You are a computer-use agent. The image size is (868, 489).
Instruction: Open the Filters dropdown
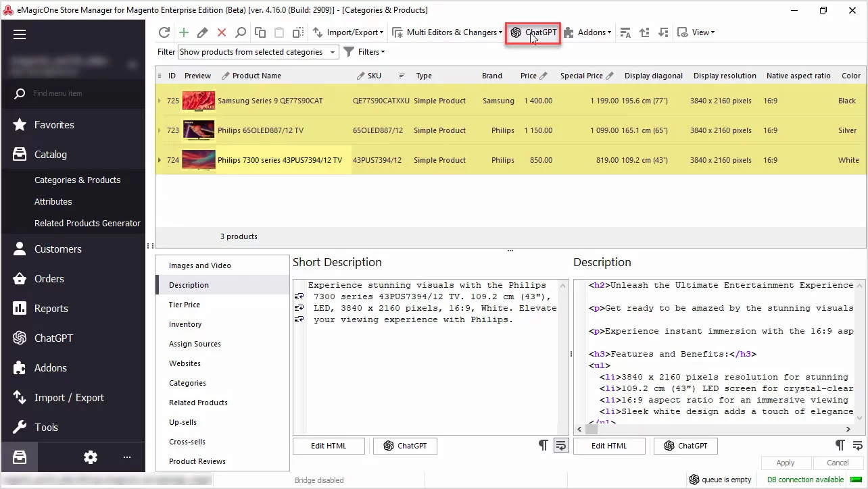[364, 52]
